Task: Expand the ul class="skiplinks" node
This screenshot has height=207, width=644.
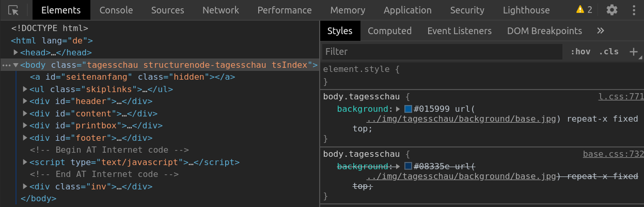Action: (25, 89)
